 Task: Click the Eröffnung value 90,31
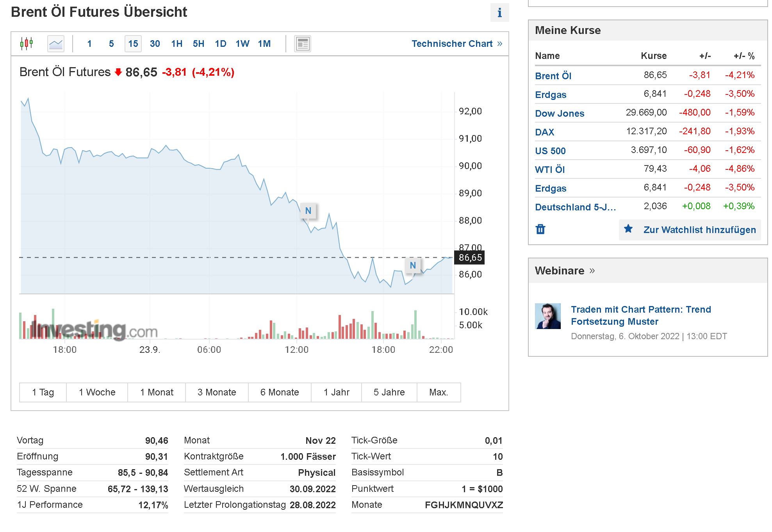pyautogui.click(x=157, y=457)
